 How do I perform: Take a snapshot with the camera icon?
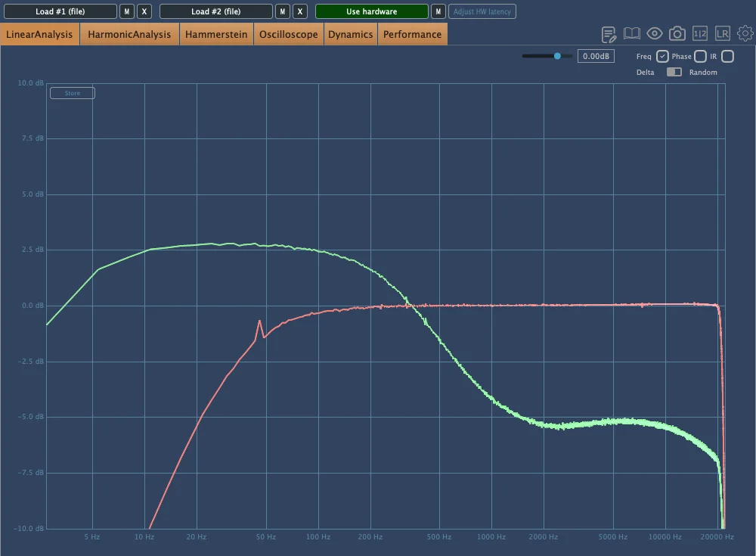point(677,34)
